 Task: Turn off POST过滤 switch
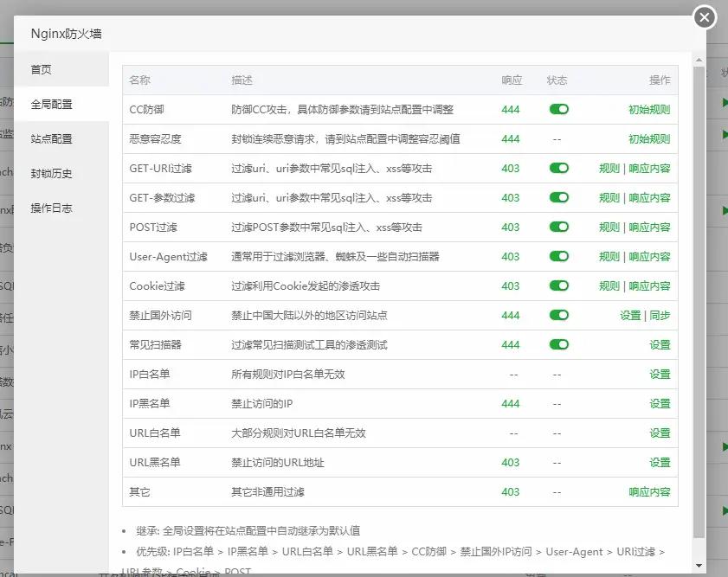coord(558,228)
